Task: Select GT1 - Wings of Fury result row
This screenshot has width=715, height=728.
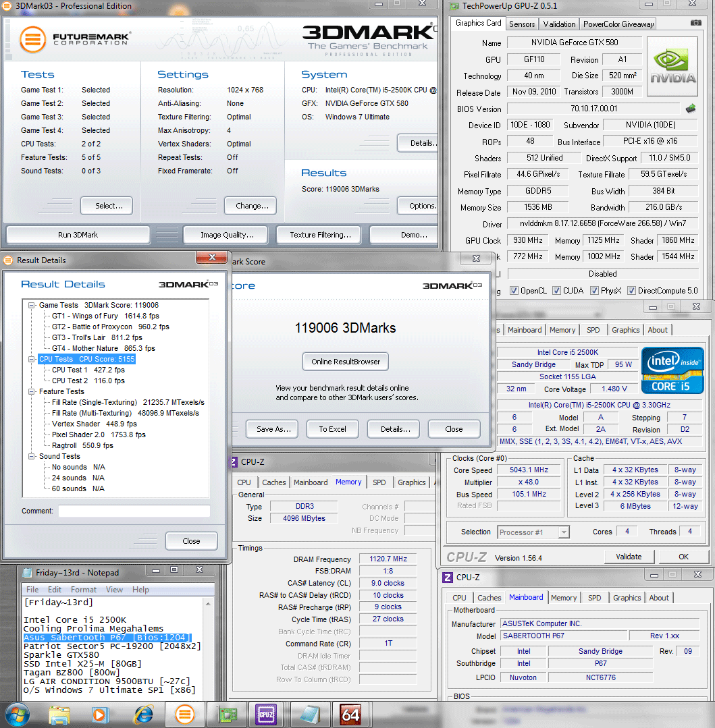Action: tap(105, 316)
